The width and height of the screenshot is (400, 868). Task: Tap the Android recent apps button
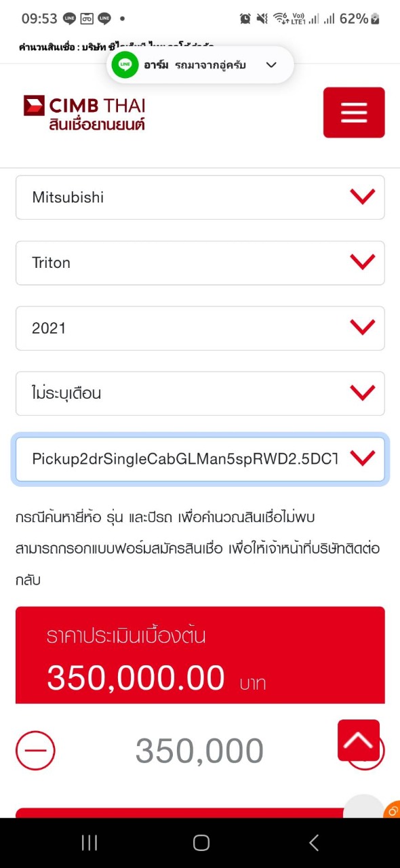click(89, 842)
